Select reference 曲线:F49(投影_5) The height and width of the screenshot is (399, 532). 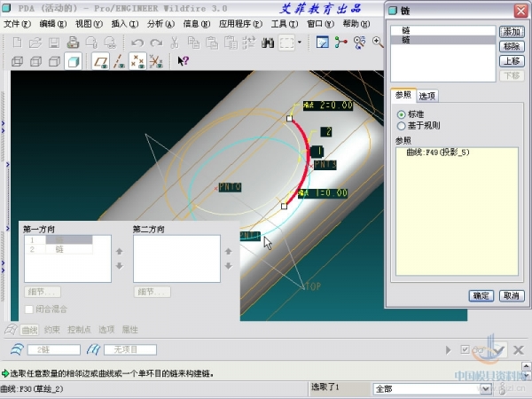point(438,153)
